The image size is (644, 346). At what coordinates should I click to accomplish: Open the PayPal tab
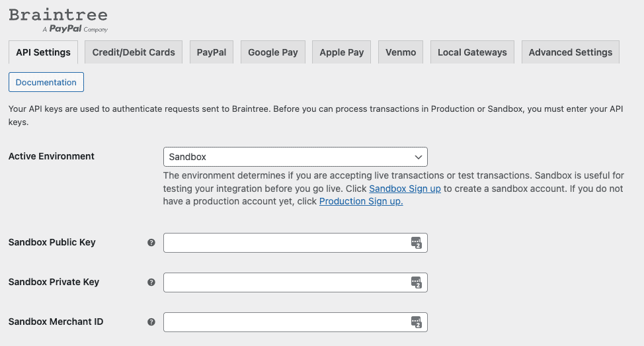click(x=212, y=52)
